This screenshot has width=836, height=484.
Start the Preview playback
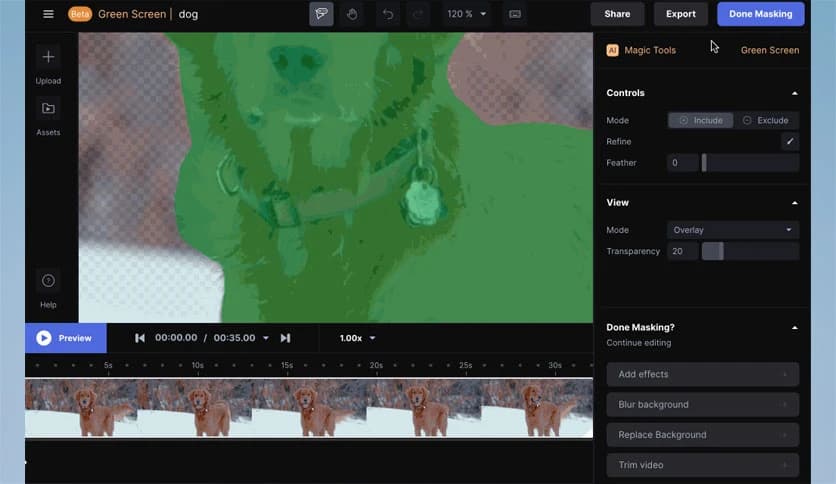[x=66, y=338]
